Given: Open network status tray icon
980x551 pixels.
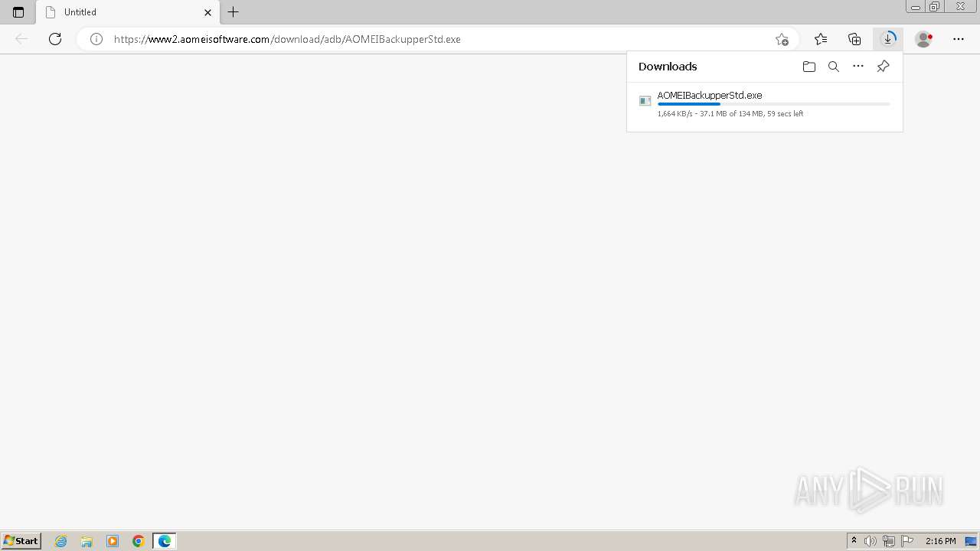Looking at the screenshot, I should [x=889, y=541].
